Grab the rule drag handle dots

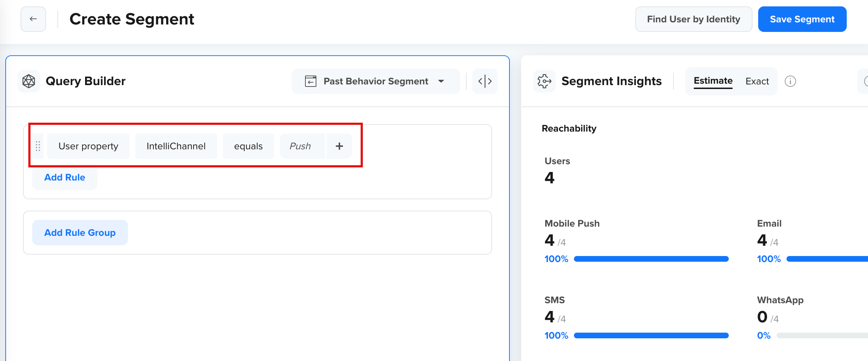pos(38,146)
